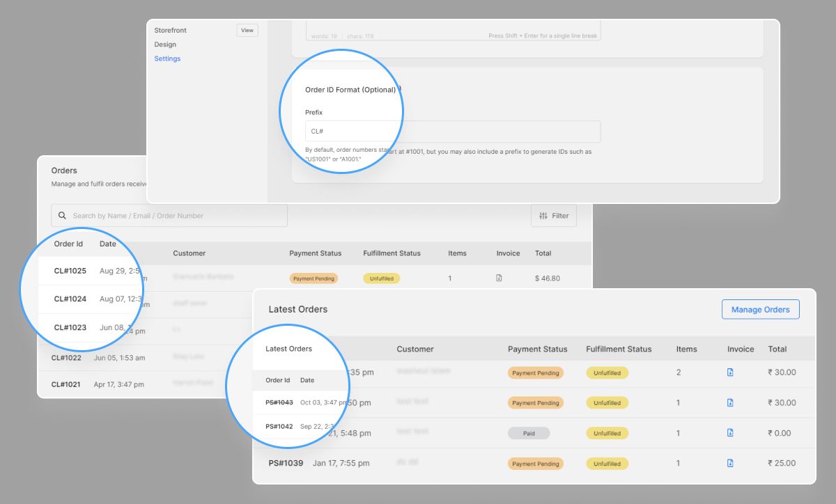Viewport: 836px width, 504px height.
Task: Select the order row CL#1022
Action: 68,356
